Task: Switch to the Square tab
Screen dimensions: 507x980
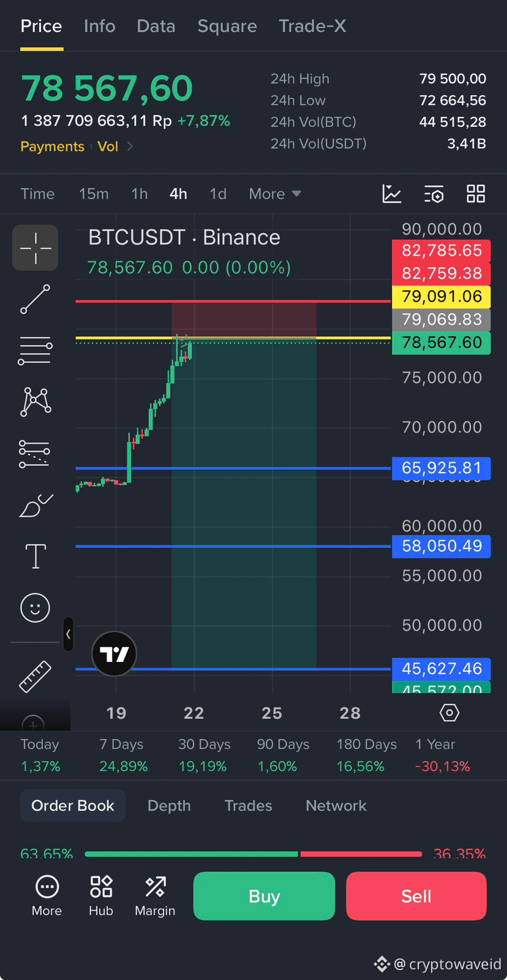Action: [x=227, y=26]
